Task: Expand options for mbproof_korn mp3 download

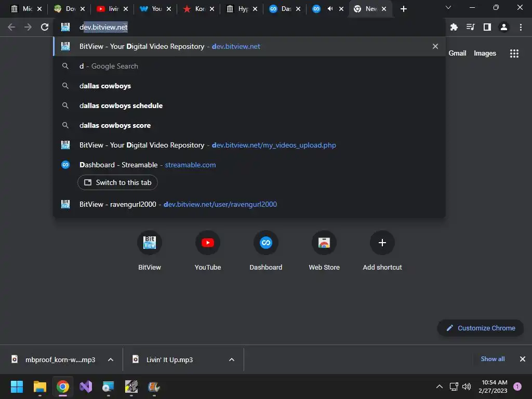Action: point(111,360)
